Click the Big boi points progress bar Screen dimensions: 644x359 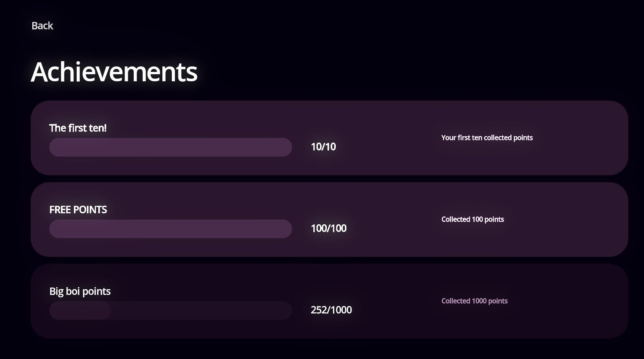pos(170,311)
